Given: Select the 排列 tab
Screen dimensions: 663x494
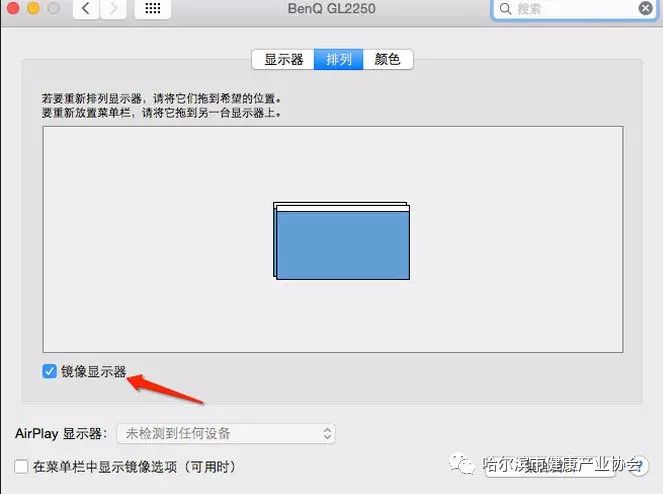Looking at the screenshot, I should click(338, 59).
